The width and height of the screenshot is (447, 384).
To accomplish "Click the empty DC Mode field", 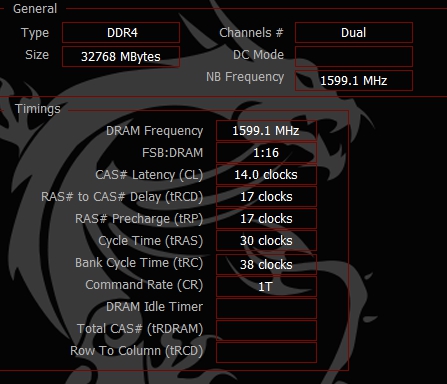I will point(354,56).
